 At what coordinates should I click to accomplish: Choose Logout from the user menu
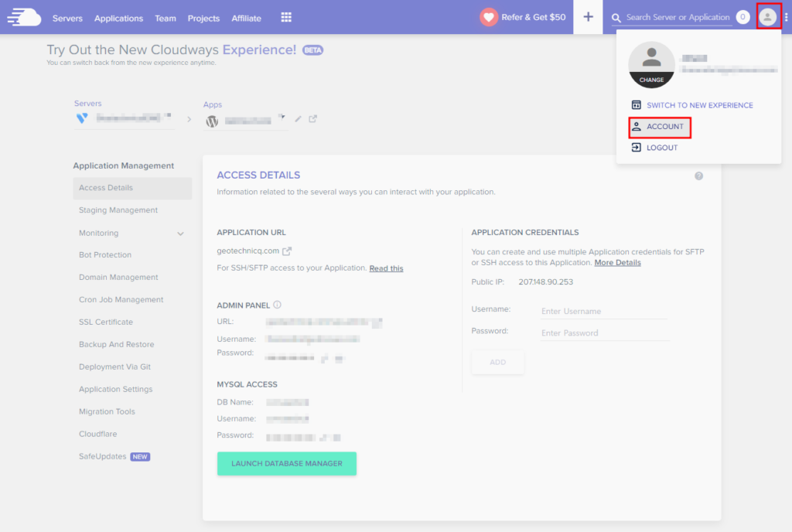661,148
